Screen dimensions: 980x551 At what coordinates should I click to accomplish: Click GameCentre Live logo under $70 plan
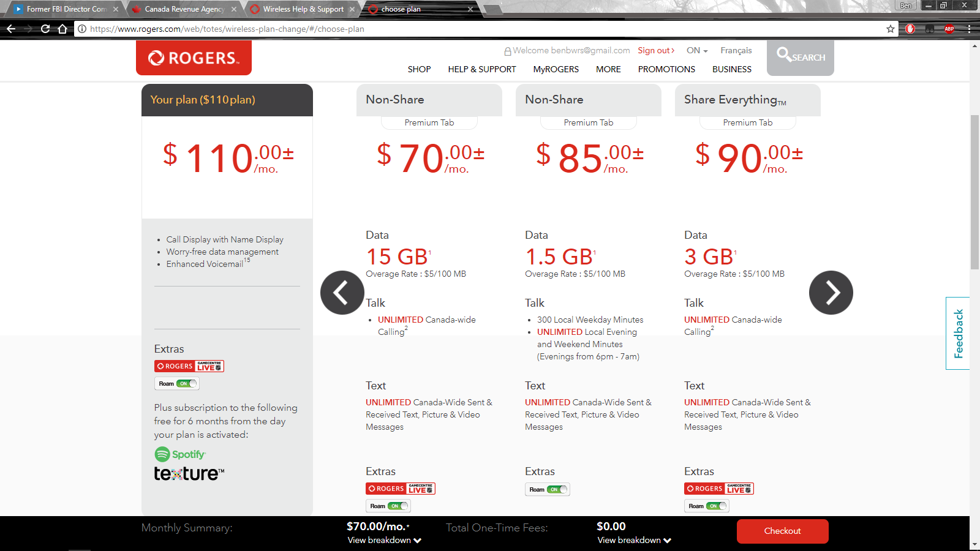click(x=401, y=489)
